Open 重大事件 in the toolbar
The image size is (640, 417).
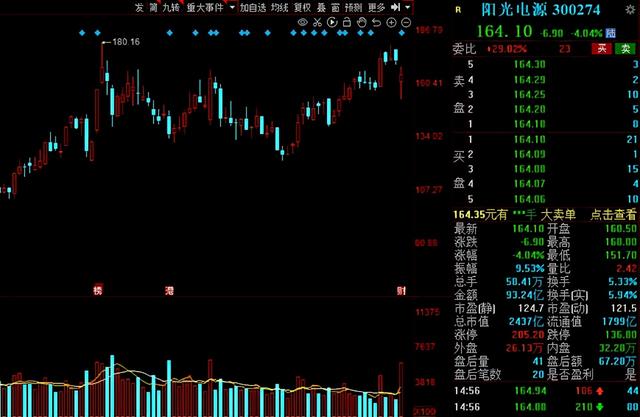[x=205, y=7]
